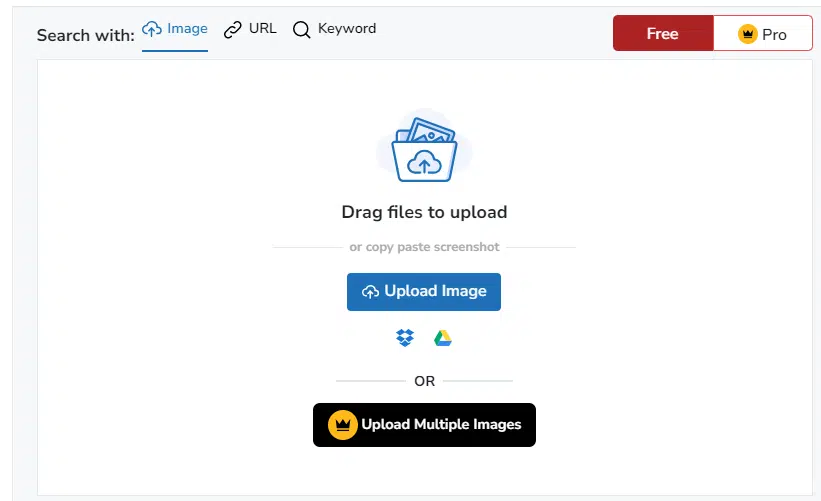This screenshot has height=501, width=821.
Task: Click the 'or copy paste screenshot' text
Action: point(424,247)
